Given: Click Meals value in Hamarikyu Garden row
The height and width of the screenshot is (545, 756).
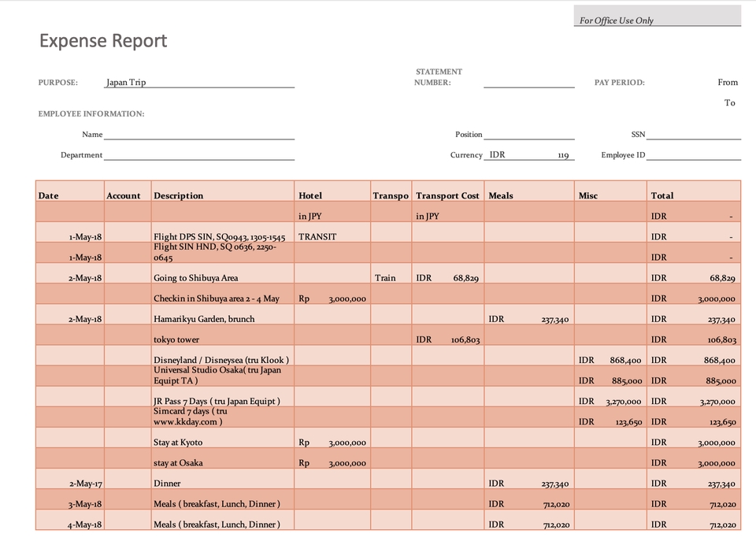Looking at the screenshot, I should tap(529, 314).
